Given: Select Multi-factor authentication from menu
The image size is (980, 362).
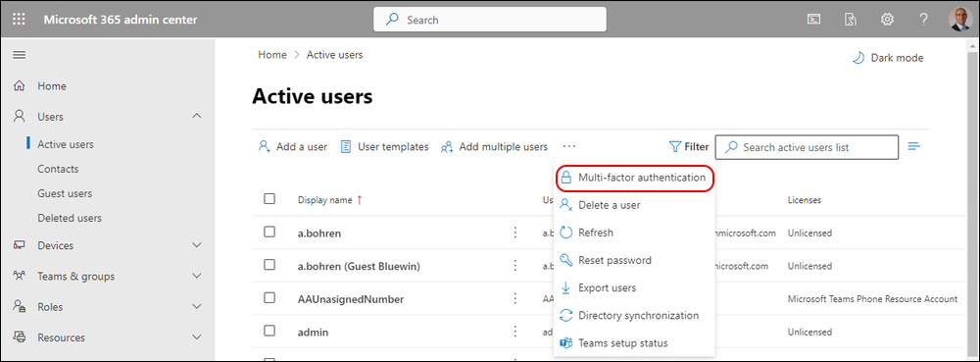Looking at the screenshot, I should (x=634, y=178).
